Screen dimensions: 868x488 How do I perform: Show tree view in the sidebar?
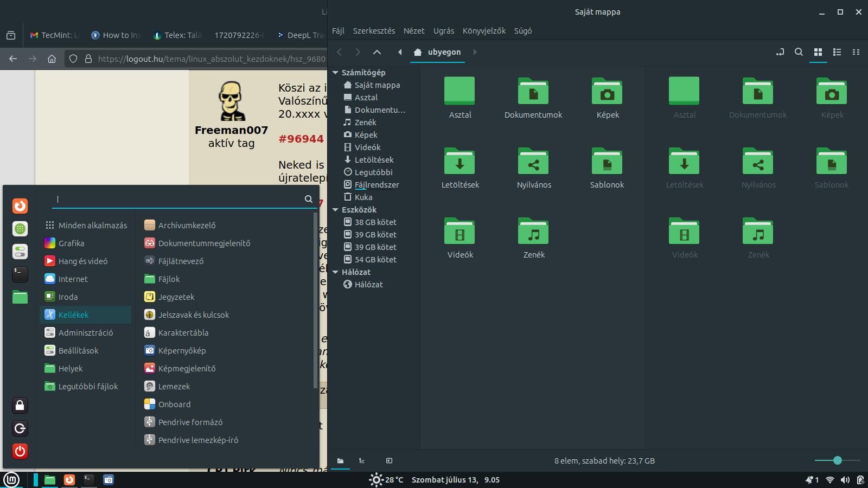click(362, 461)
